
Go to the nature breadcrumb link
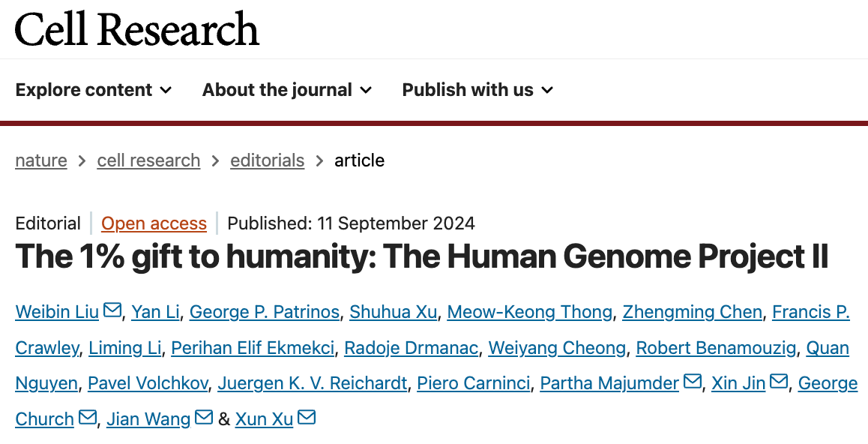[x=41, y=160]
